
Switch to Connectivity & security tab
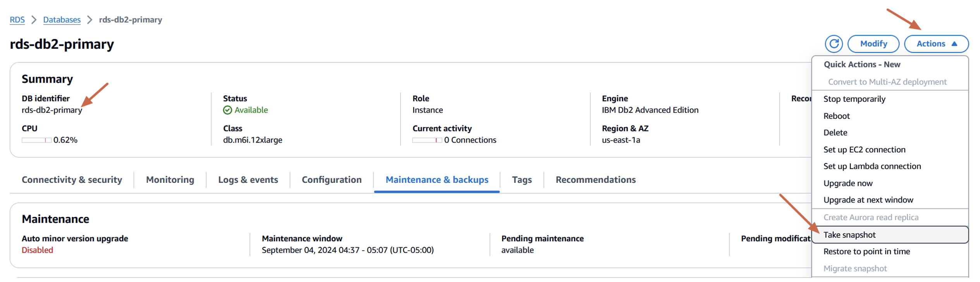[72, 180]
